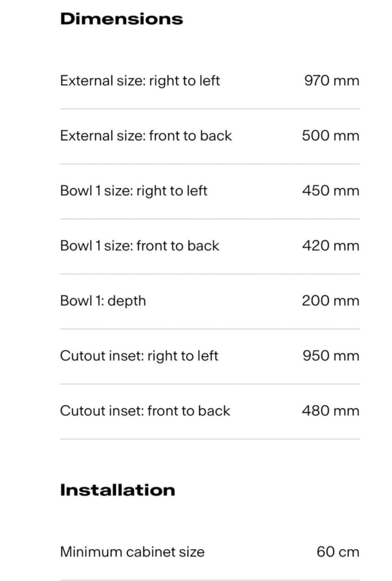Click divider below Cutout inset: front to back
The width and height of the screenshot is (392, 581).
(x=210, y=439)
